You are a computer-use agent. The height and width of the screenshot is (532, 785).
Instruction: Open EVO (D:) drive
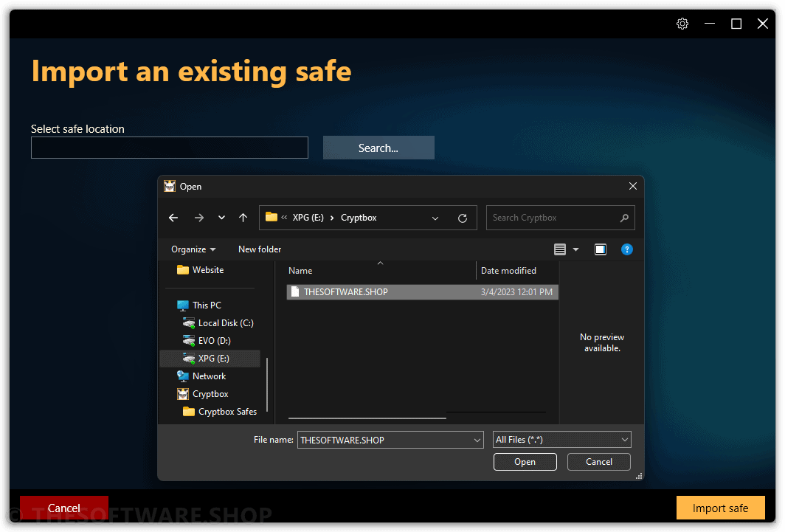coord(207,341)
